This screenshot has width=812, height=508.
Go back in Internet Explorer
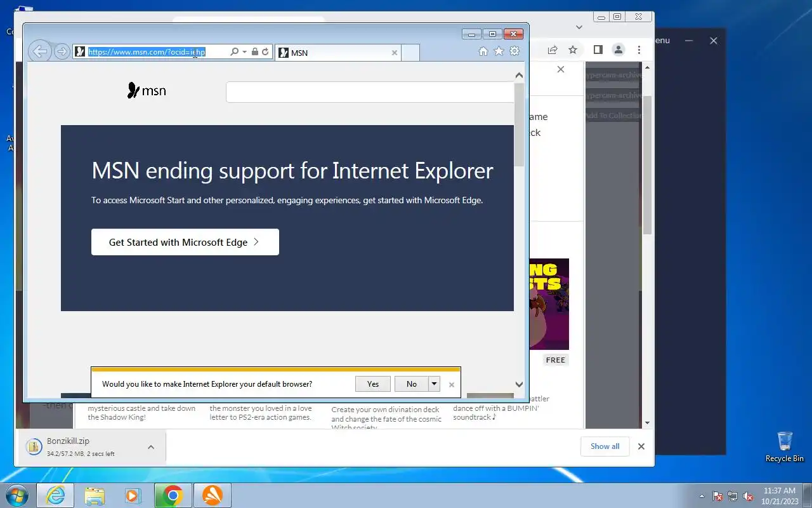[39, 51]
